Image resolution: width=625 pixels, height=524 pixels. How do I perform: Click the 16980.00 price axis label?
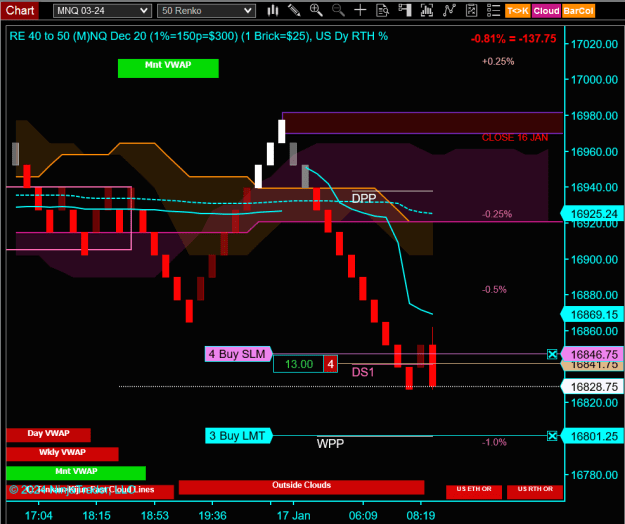pos(594,116)
